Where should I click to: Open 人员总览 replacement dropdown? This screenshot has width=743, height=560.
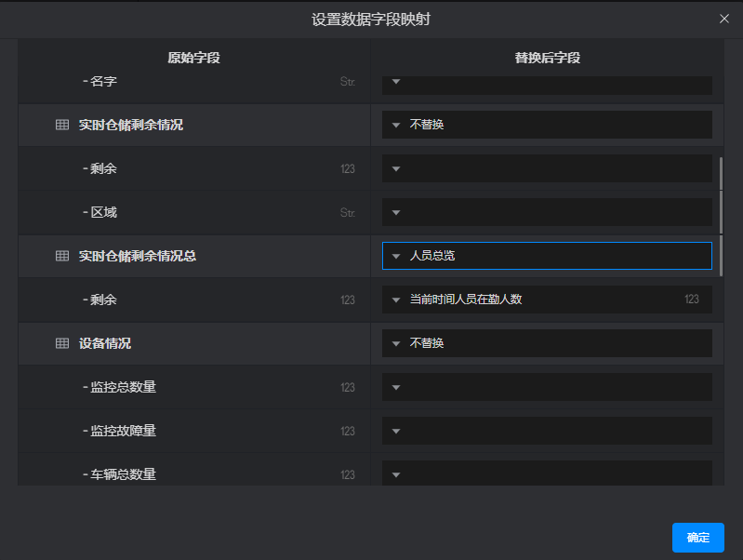[x=547, y=256]
